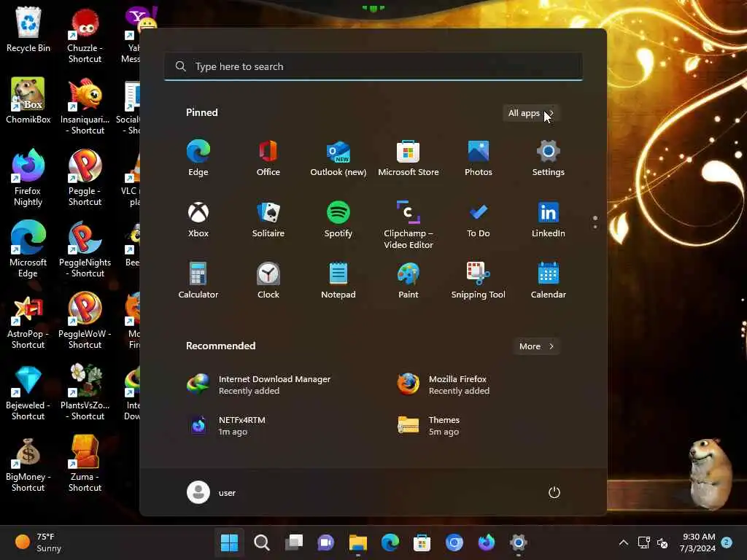Viewport: 747px width, 560px height.
Task: Expand hidden system tray icons
Action: [624, 542]
